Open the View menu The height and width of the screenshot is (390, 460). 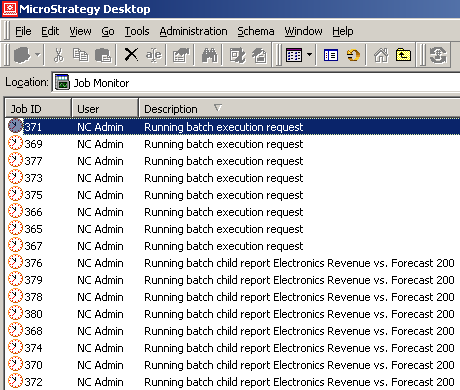point(80,31)
